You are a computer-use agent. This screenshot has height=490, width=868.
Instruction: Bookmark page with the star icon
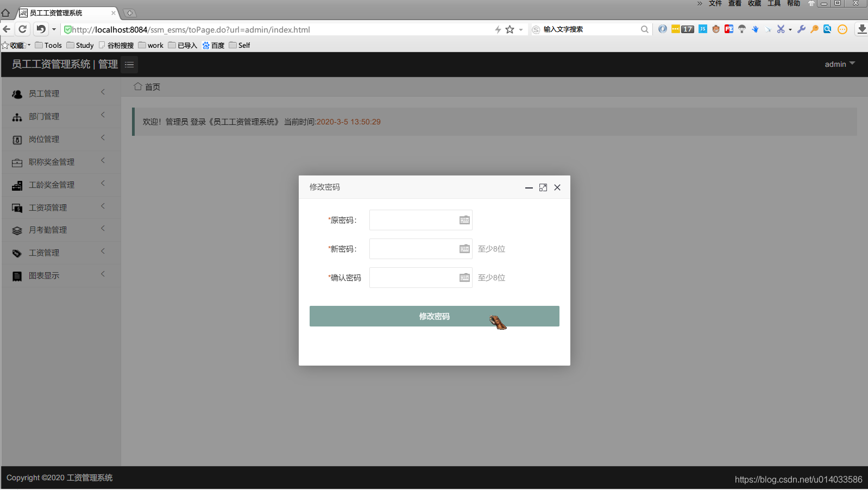tap(510, 29)
